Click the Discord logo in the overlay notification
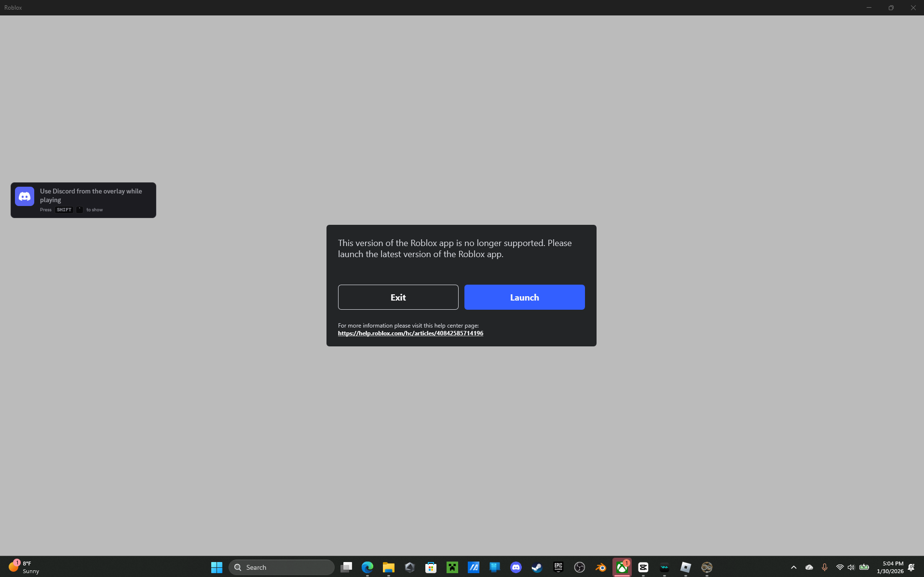 pyautogui.click(x=24, y=196)
